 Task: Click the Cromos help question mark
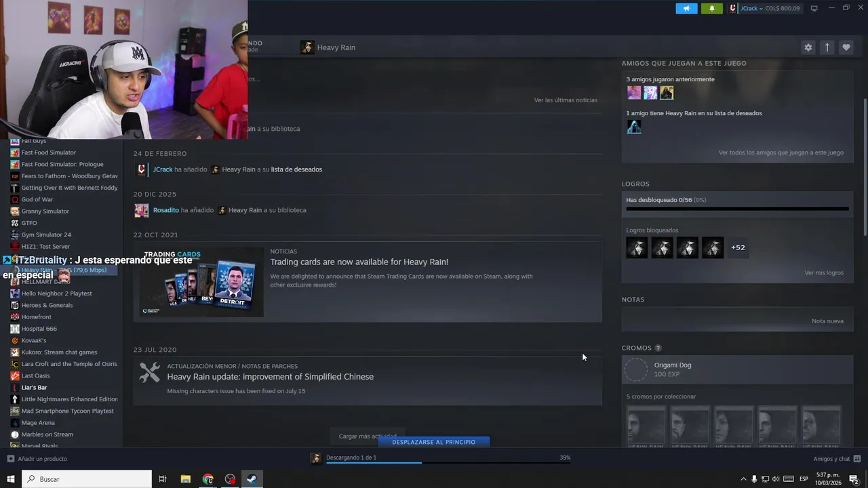(x=658, y=348)
